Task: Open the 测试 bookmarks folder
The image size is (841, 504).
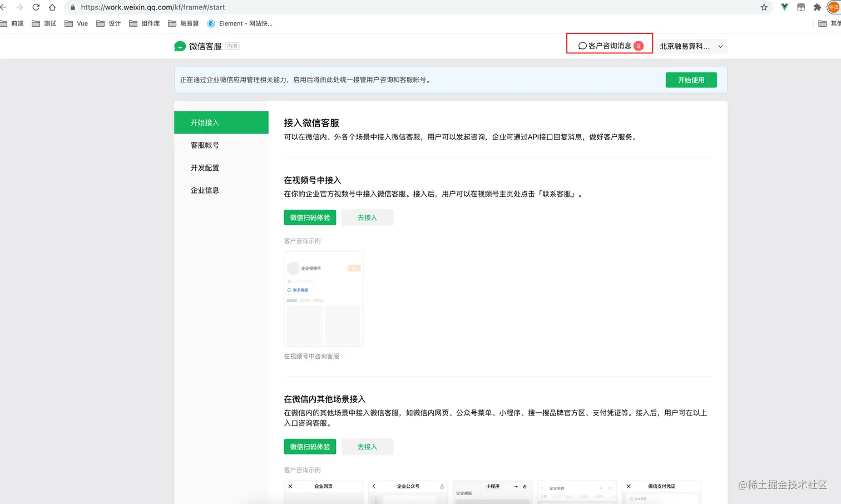Action: click(44, 23)
